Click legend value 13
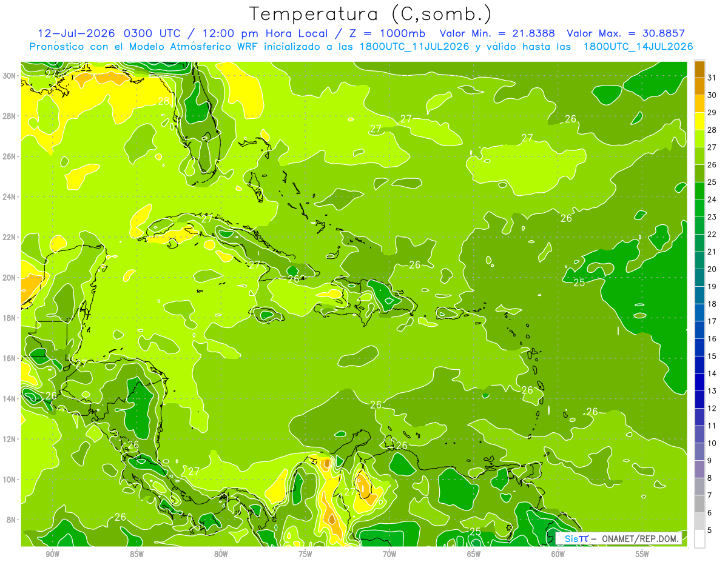728x562 pixels. [712, 391]
